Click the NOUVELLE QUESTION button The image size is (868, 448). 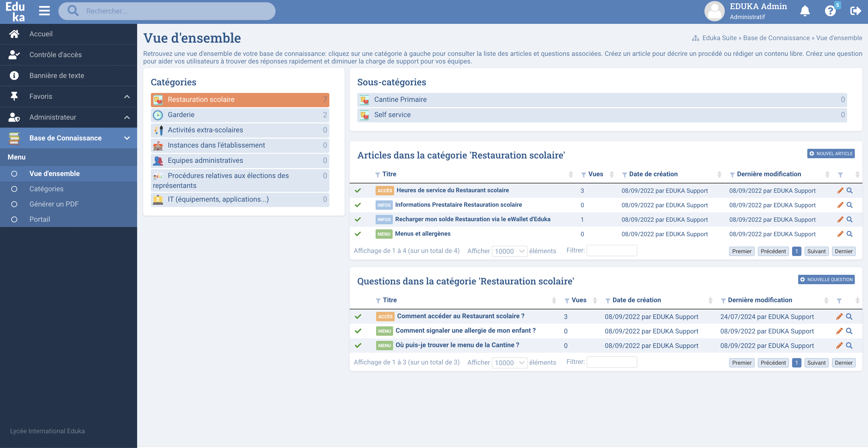[826, 280]
